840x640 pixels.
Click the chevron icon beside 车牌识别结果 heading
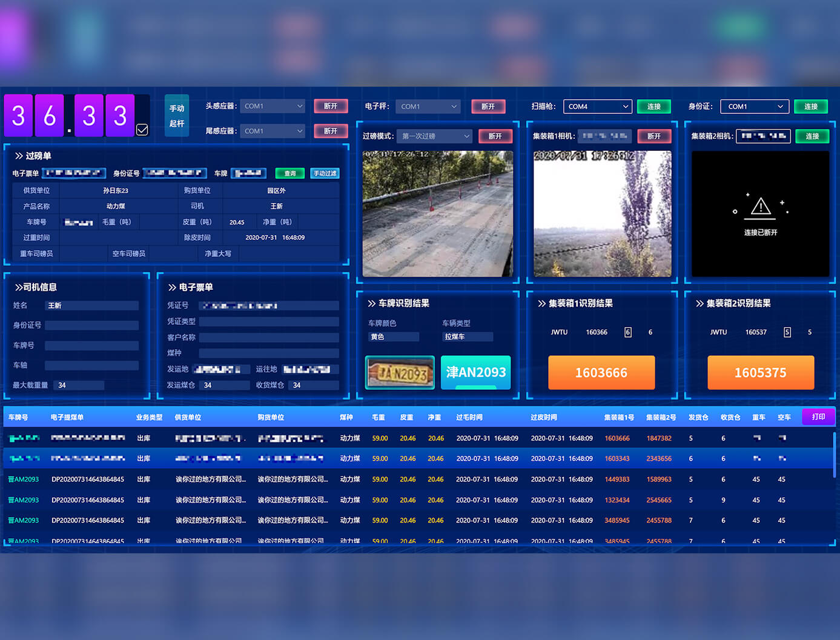[371, 303]
